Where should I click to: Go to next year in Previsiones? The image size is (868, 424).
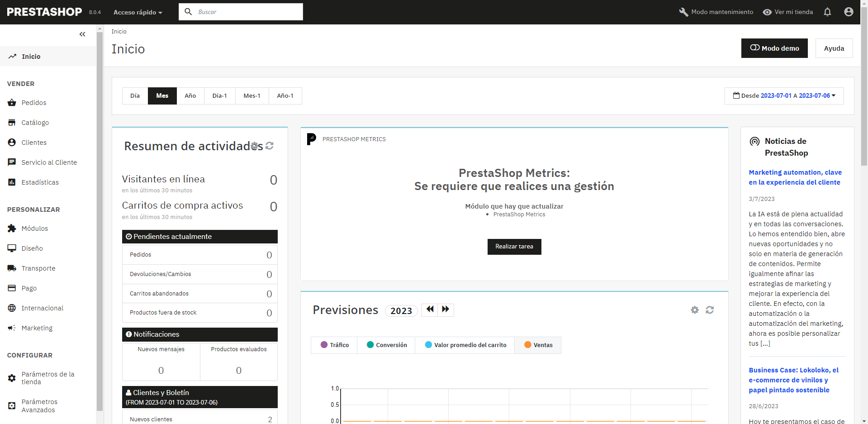(446, 310)
